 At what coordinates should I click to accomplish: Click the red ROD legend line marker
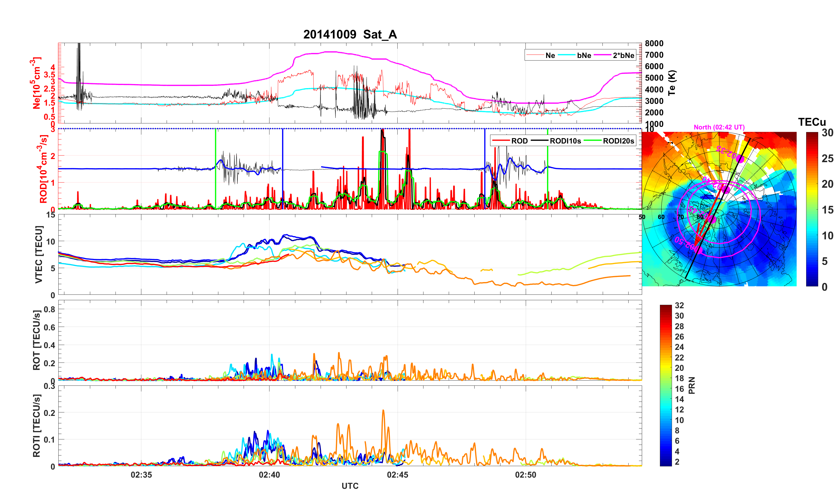tap(501, 141)
